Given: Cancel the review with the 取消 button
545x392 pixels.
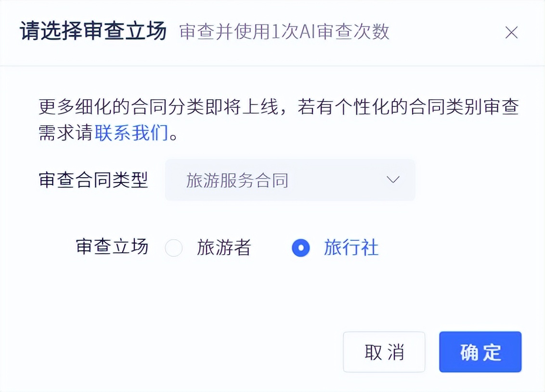Looking at the screenshot, I should point(384,352).
